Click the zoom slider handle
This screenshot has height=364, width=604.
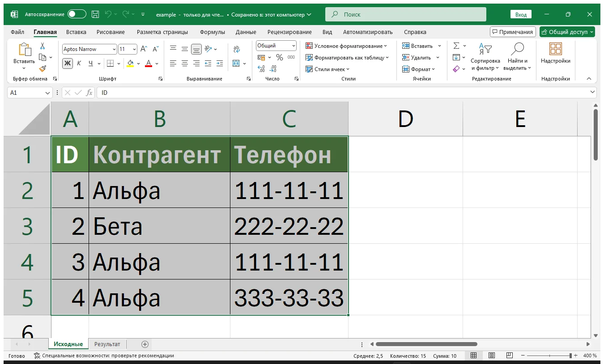coord(570,356)
